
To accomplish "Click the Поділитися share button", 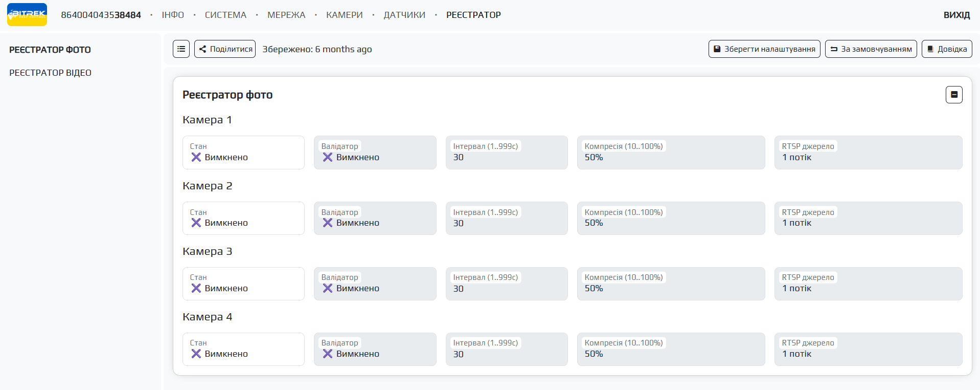I will coord(225,49).
